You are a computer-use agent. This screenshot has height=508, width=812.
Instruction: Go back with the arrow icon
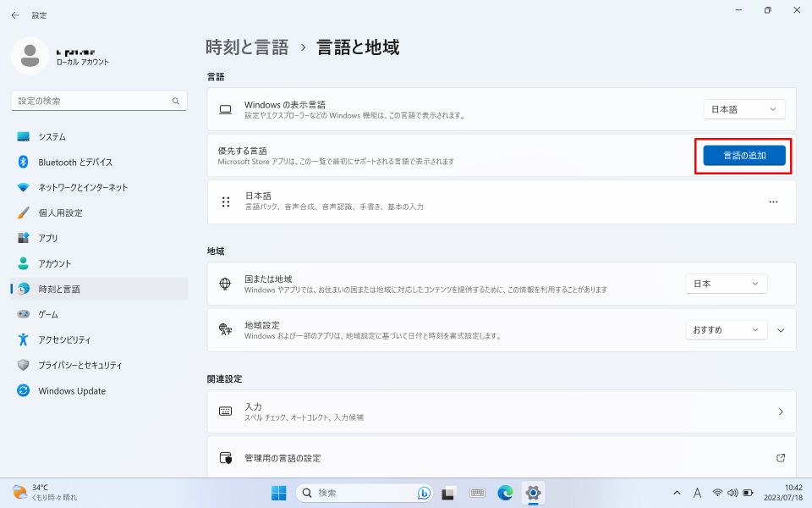click(x=15, y=15)
